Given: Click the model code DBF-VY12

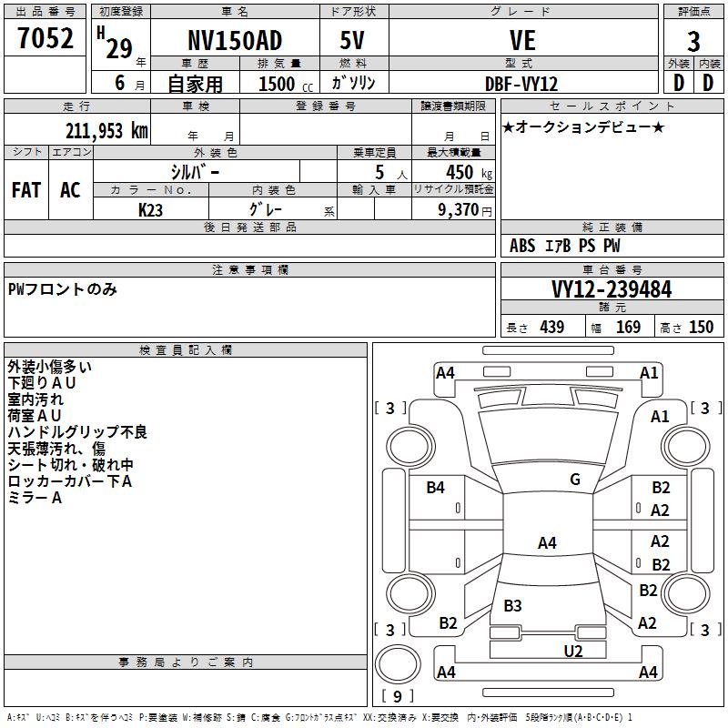Looking at the screenshot, I should 521,84.
